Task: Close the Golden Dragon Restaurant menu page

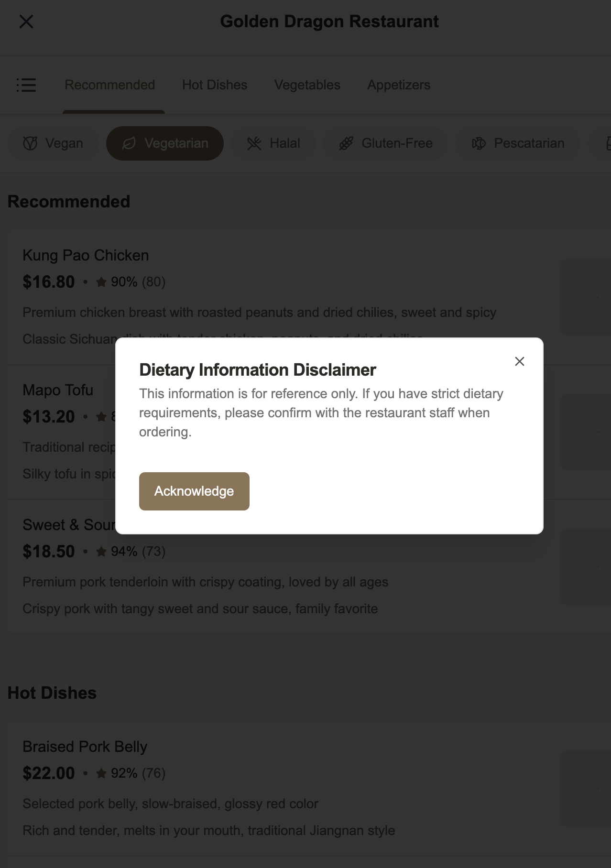Action: (x=26, y=22)
